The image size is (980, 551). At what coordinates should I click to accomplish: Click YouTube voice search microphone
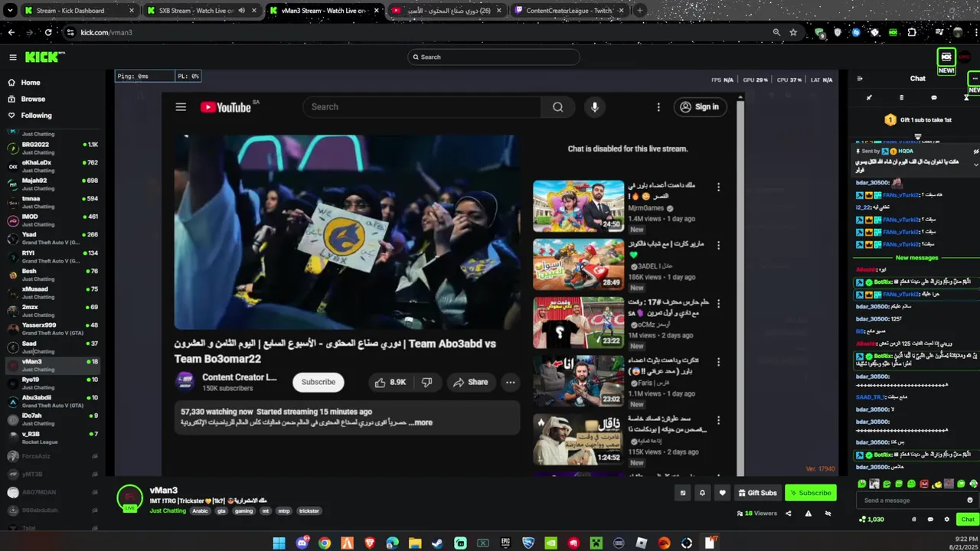(594, 107)
